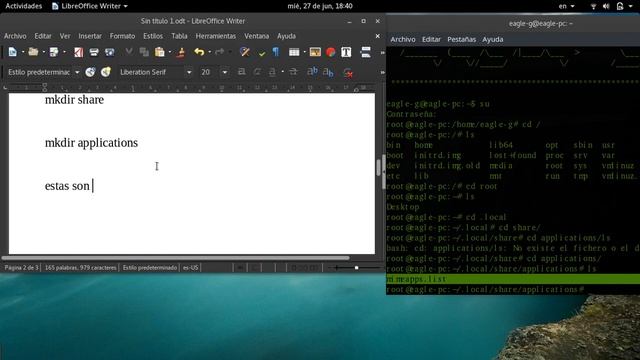Toggle the Underline formatting icon
Screen dimensions: 640x360
(x=272, y=72)
